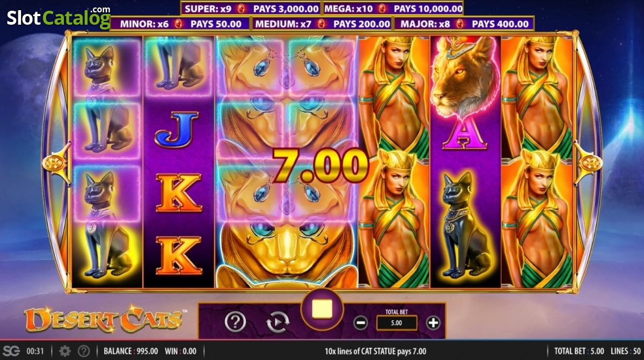Open settings gear in bottom bar
This screenshot has height=360, width=644.
[65, 351]
